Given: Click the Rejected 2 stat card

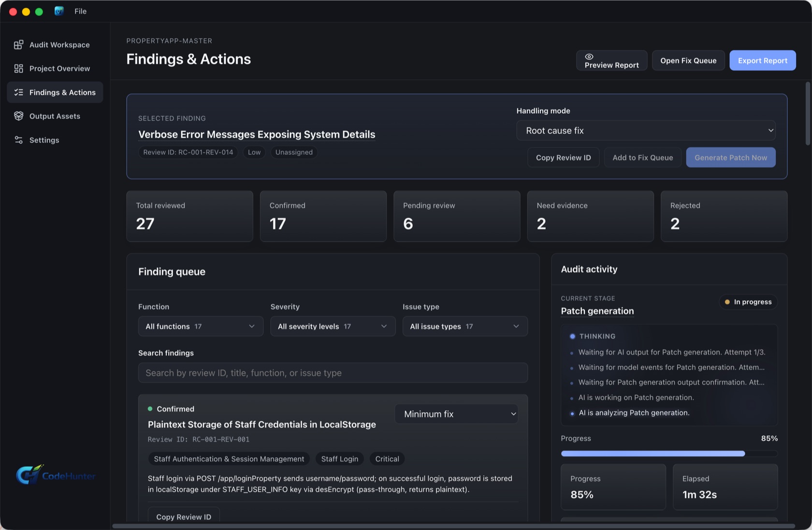Looking at the screenshot, I should 724,216.
